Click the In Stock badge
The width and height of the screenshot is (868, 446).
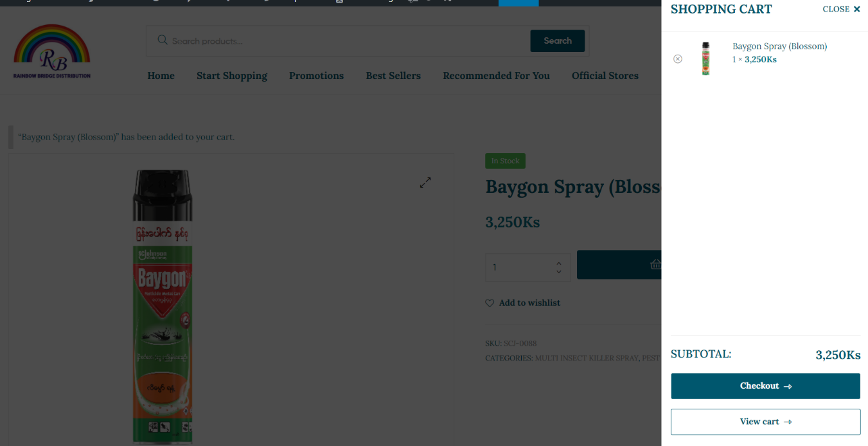pos(505,161)
